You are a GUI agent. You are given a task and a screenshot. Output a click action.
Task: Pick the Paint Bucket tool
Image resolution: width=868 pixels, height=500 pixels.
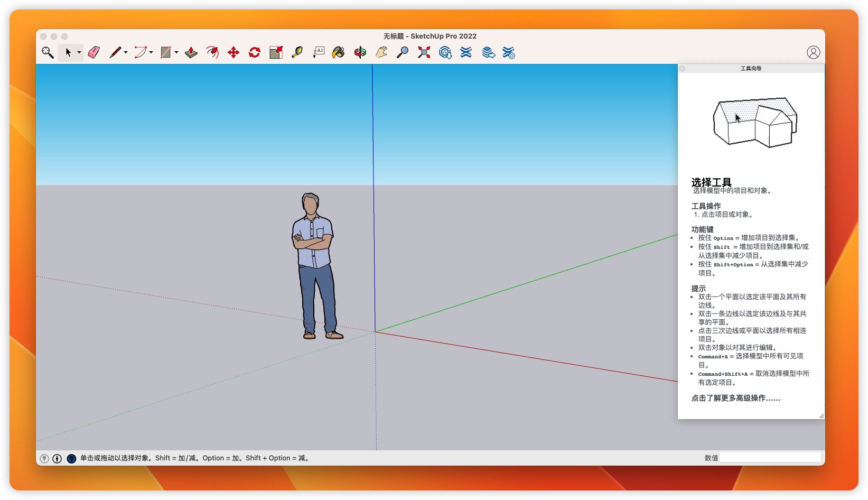point(338,52)
